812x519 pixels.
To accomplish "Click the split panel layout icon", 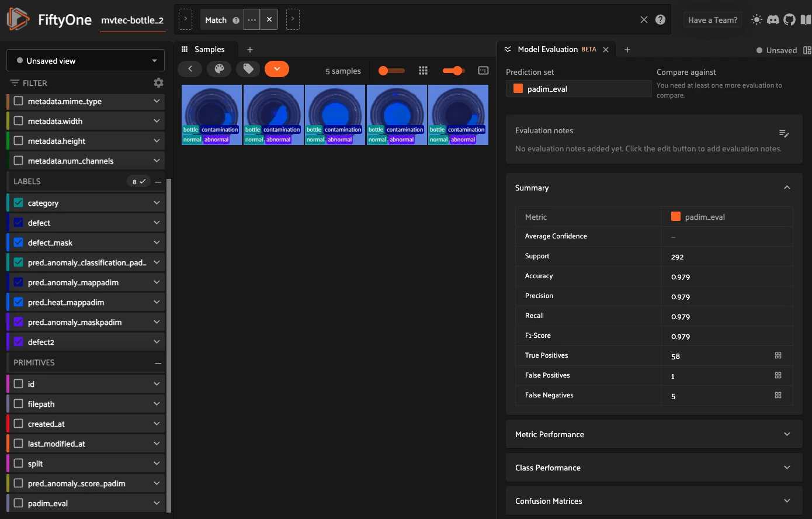I will [x=807, y=50].
